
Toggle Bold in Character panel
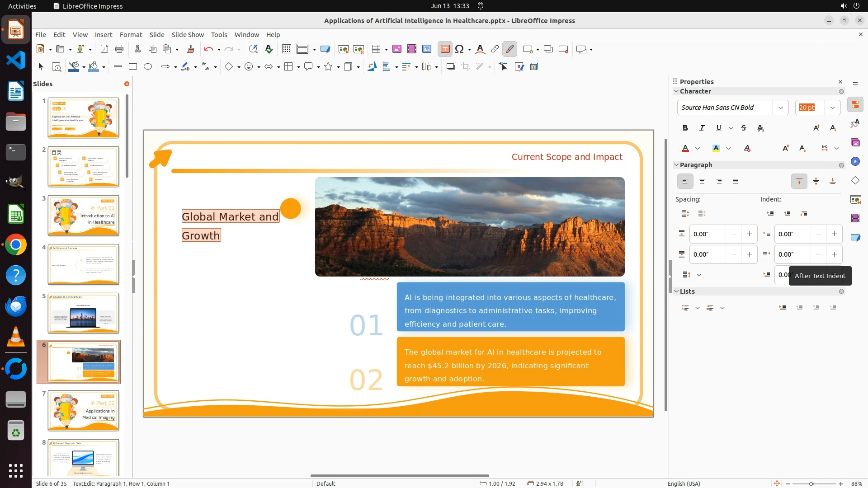click(685, 128)
